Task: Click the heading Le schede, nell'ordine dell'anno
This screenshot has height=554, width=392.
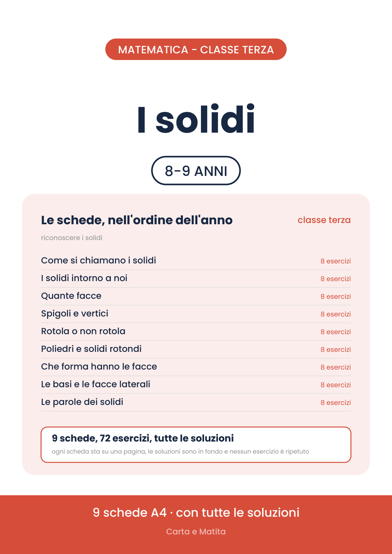Action: click(137, 220)
